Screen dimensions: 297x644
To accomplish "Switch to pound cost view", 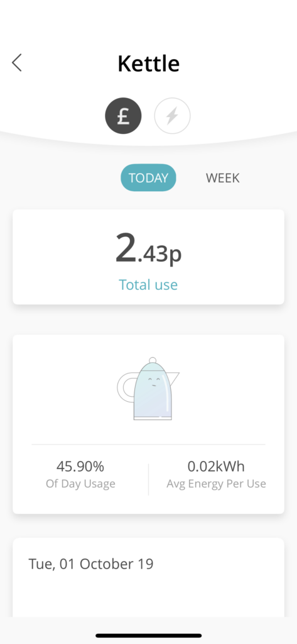I will [124, 116].
